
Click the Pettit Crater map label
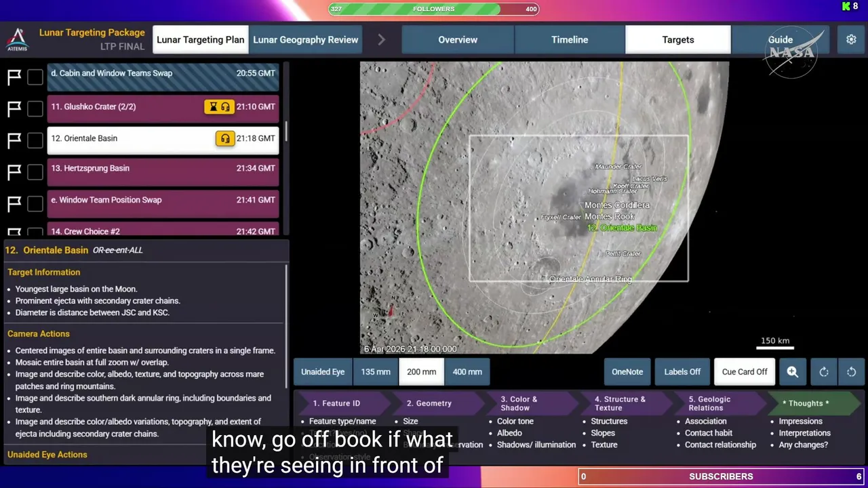(623, 253)
